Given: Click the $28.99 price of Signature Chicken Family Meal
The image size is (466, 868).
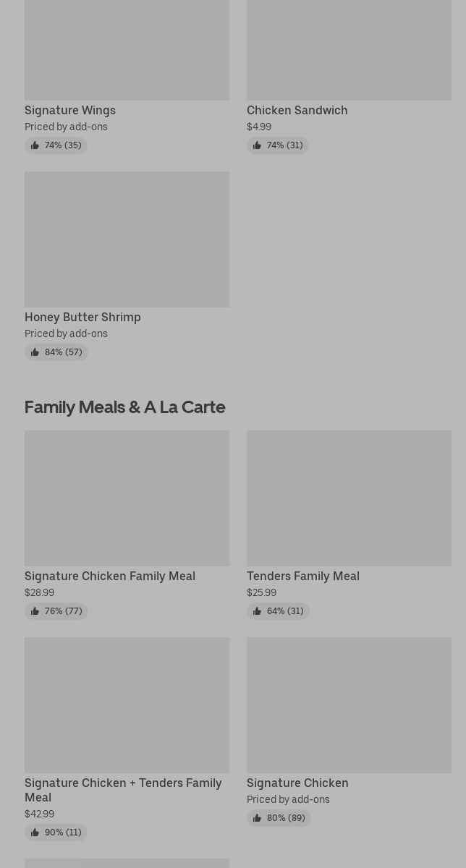Looking at the screenshot, I should [39, 592].
